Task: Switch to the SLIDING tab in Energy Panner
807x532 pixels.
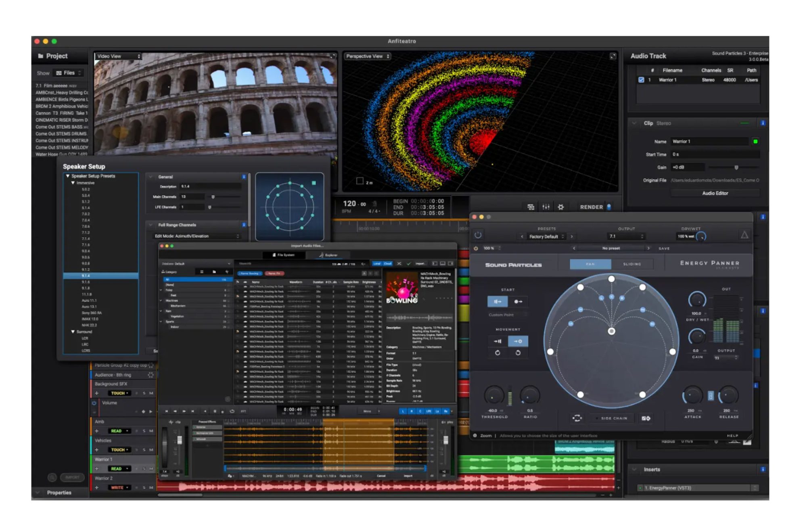Action: [632, 264]
